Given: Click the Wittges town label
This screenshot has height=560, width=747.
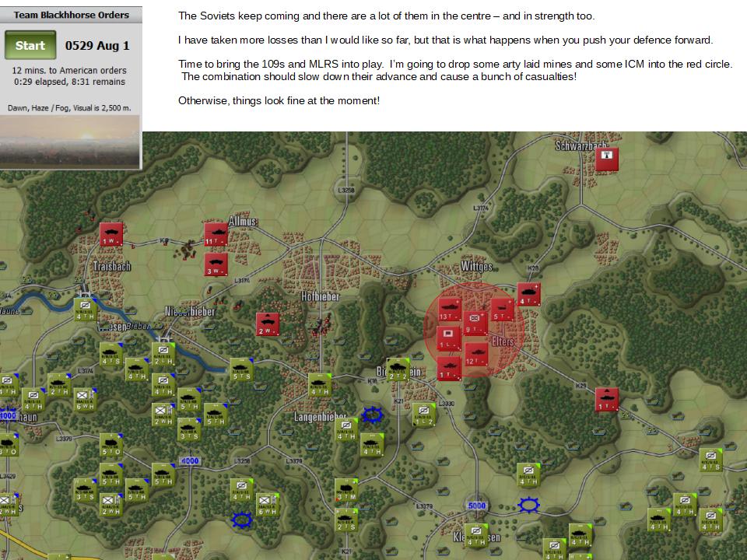Looking at the screenshot, I should 476,266.
